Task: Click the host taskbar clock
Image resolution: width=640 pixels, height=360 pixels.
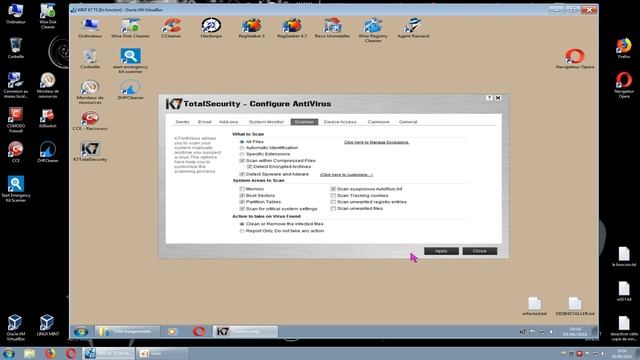Action: [622, 353]
